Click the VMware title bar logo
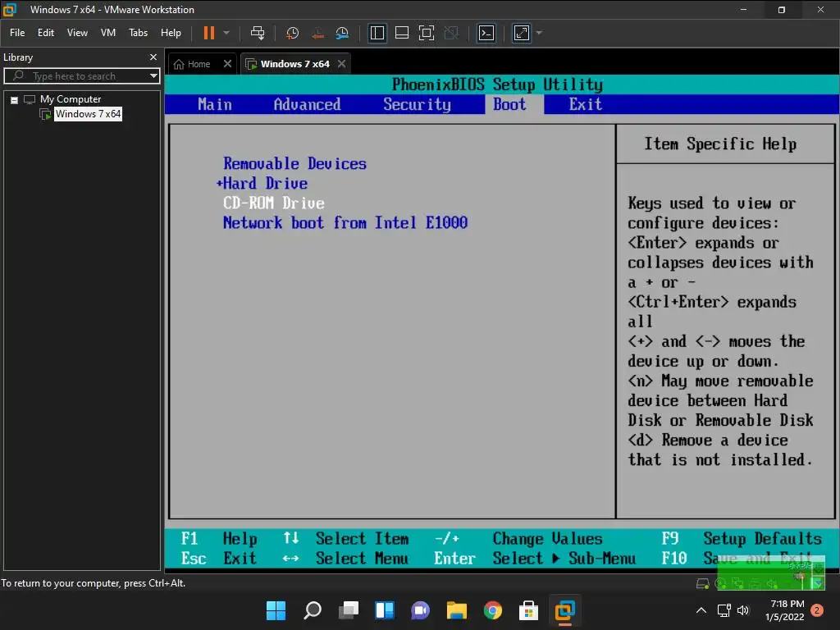The image size is (840, 630). (10, 10)
